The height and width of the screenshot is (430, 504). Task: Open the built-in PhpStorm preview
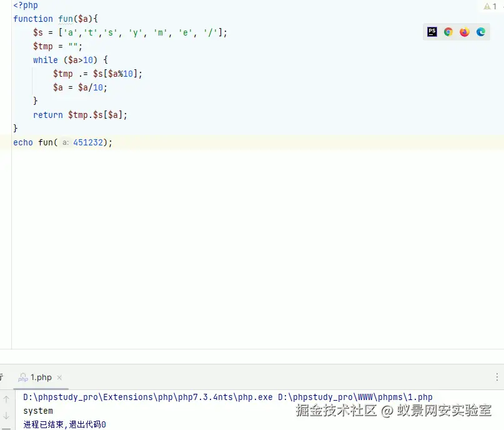tap(432, 32)
